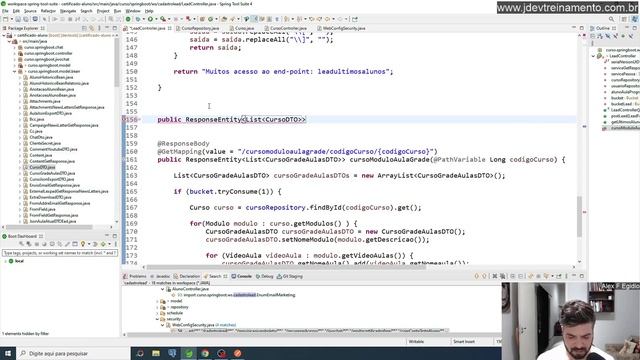Select FromField.java in Package Explorer
The image size is (640, 360).
[x=42, y=209]
